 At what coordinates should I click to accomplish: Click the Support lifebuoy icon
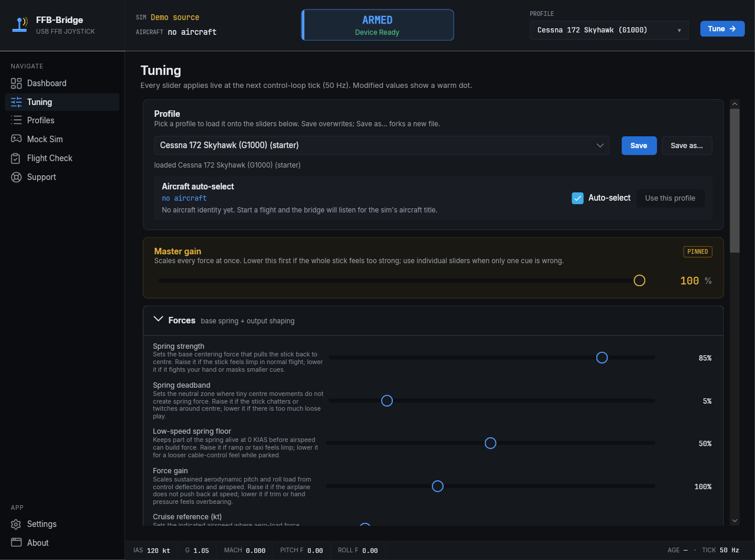16,177
